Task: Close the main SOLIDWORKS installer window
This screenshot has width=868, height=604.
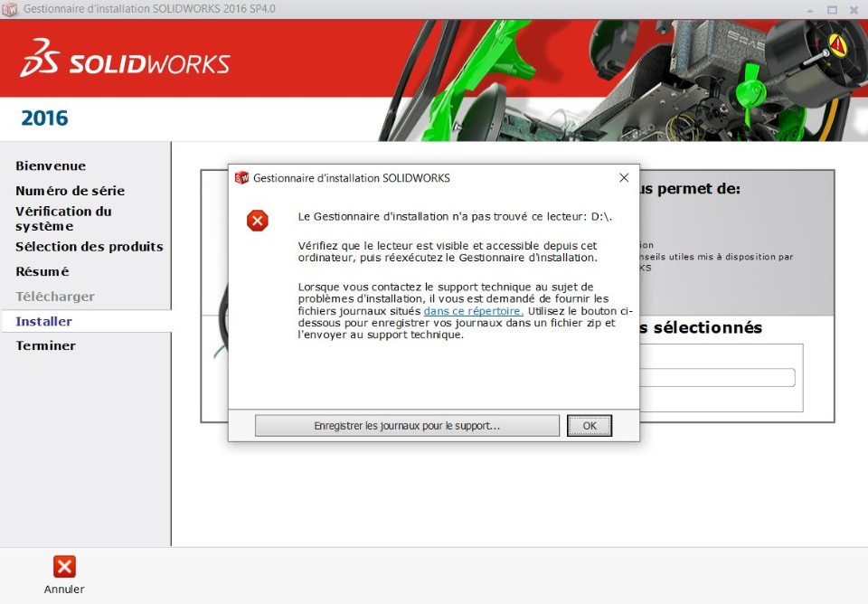Action: pos(853,10)
